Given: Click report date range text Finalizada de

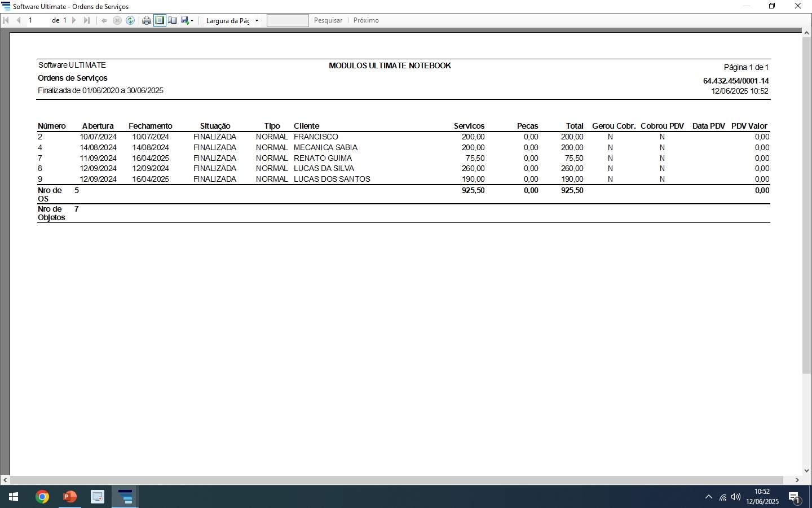Looking at the screenshot, I should 100,90.
